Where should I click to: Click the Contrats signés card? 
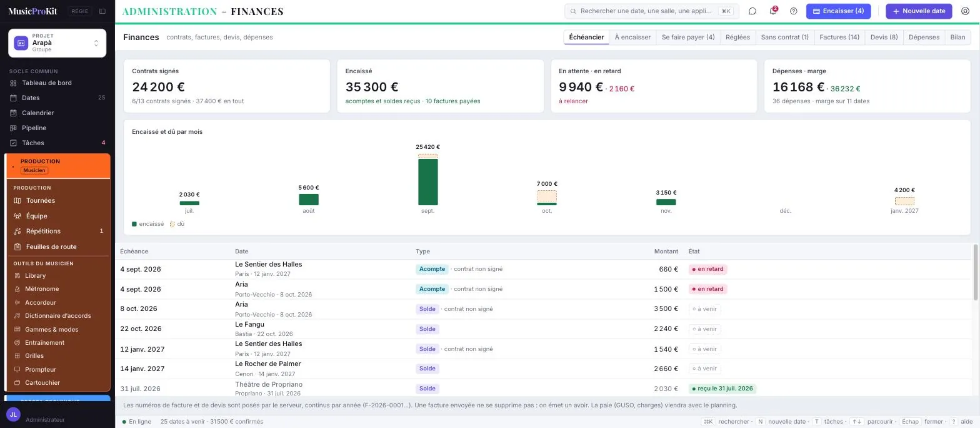coord(227,86)
